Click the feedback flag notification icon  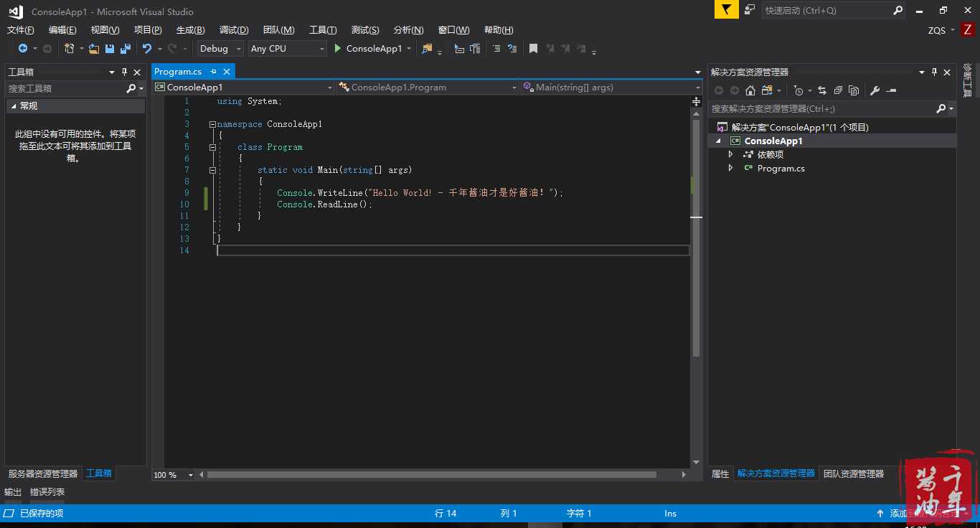726,10
